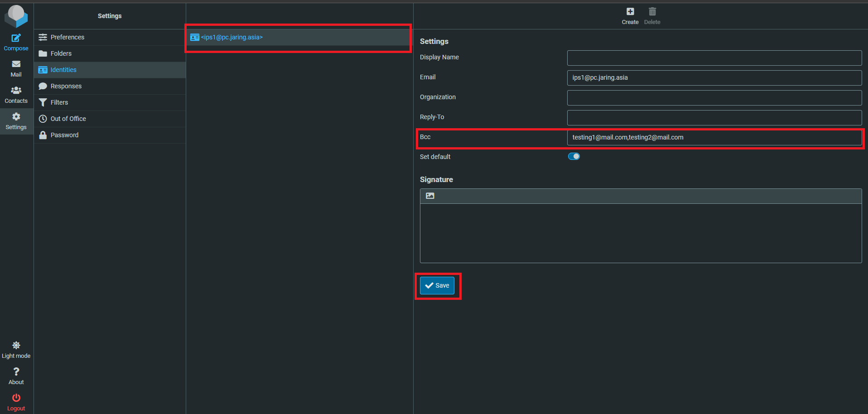The height and width of the screenshot is (414, 868).
Task: Select the ips1@pc.jaring.asia identity
Action: tap(231, 37)
